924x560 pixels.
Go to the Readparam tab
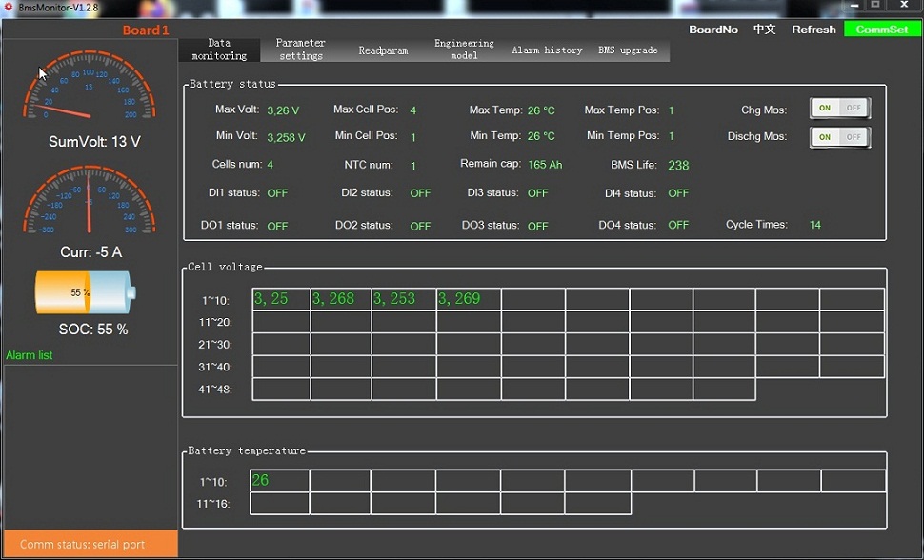pyautogui.click(x=383, y=50)
